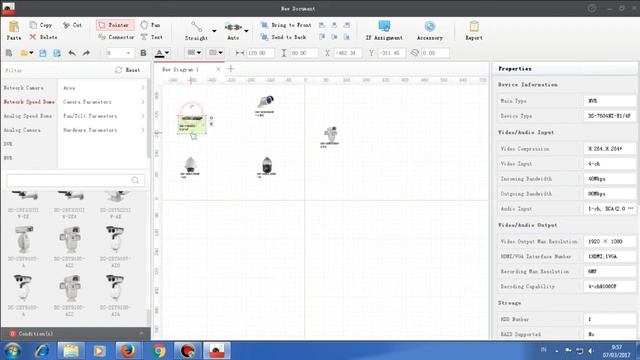Open the Auto dropdown arrow
640x360 pixels.
pyautogui.click(x=246, y=31)
